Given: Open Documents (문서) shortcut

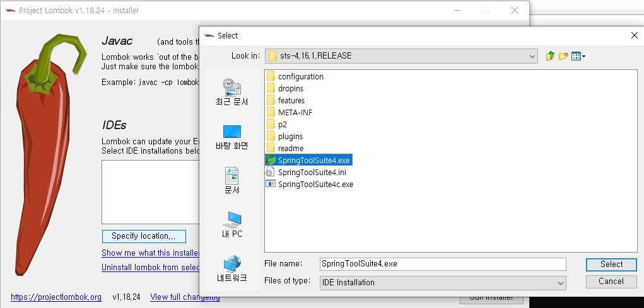Looking at the screenshot, I should [232, 180].
